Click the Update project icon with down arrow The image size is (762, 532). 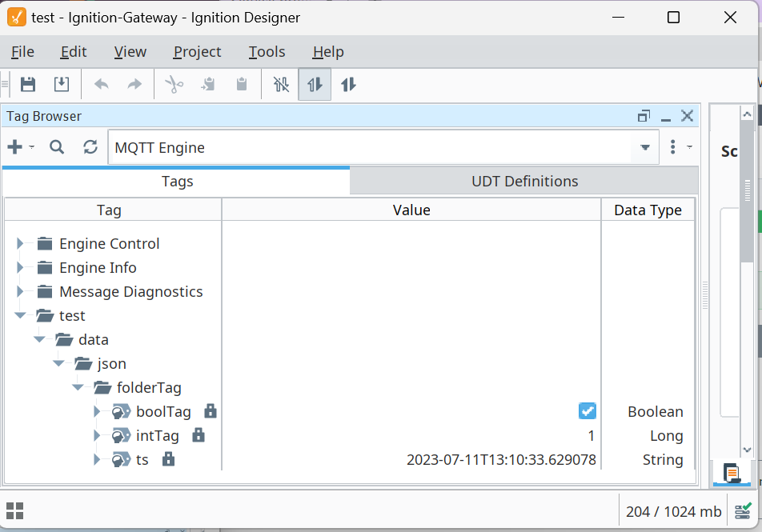click(x=61, y=85)
